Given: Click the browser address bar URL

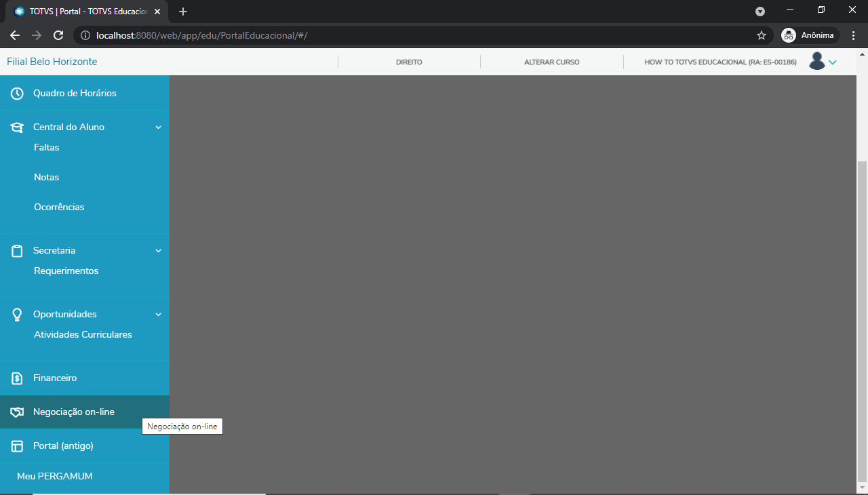Looking at the screenshot, I should pyautogui.click(x=202, y=35).
